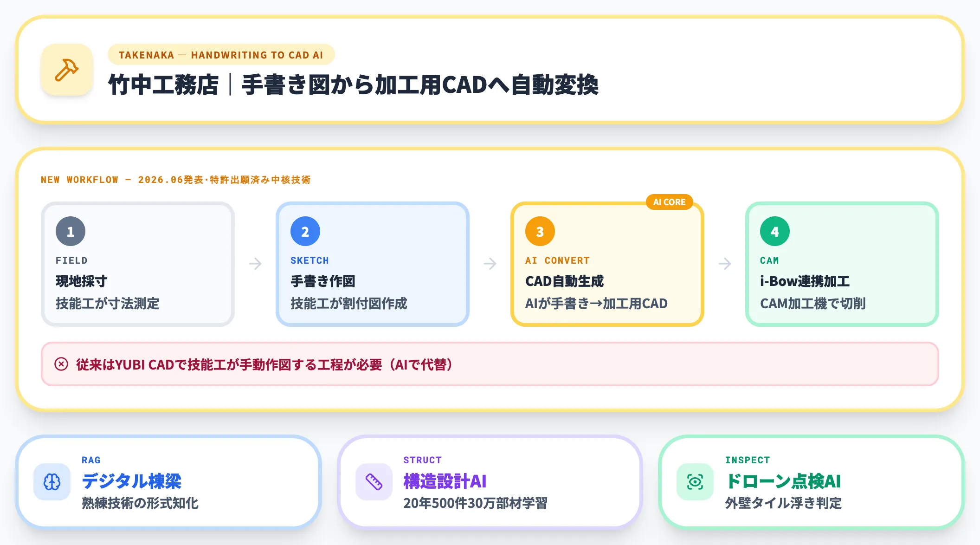Click the ドローン点検AI heading
Screen dimensions: 980x545
[x=784, y=481]
